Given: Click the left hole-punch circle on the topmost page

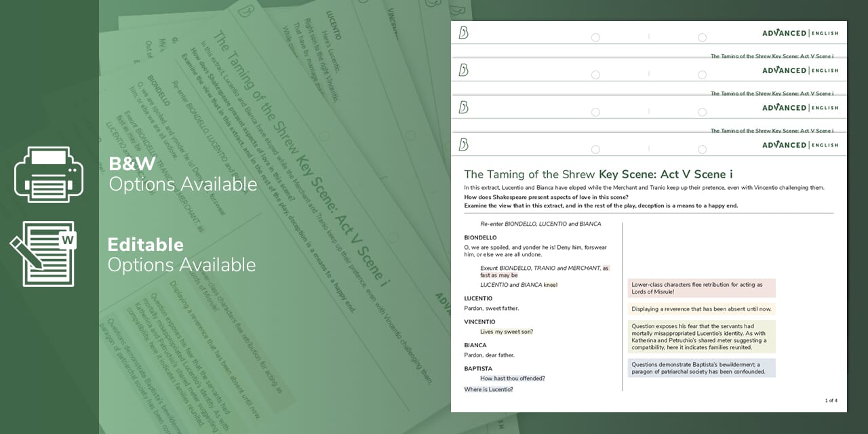Looking at the screenshot, I should coord(595,37).
